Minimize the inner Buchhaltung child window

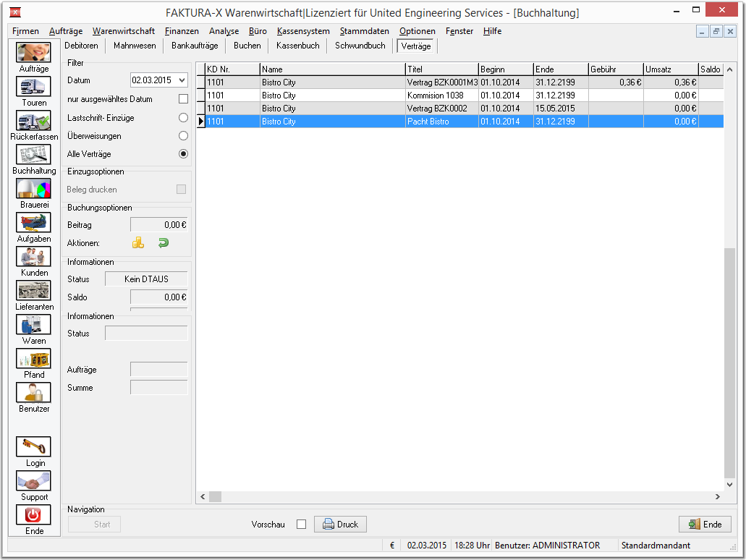pyautogui.click(x=703, y=31)
